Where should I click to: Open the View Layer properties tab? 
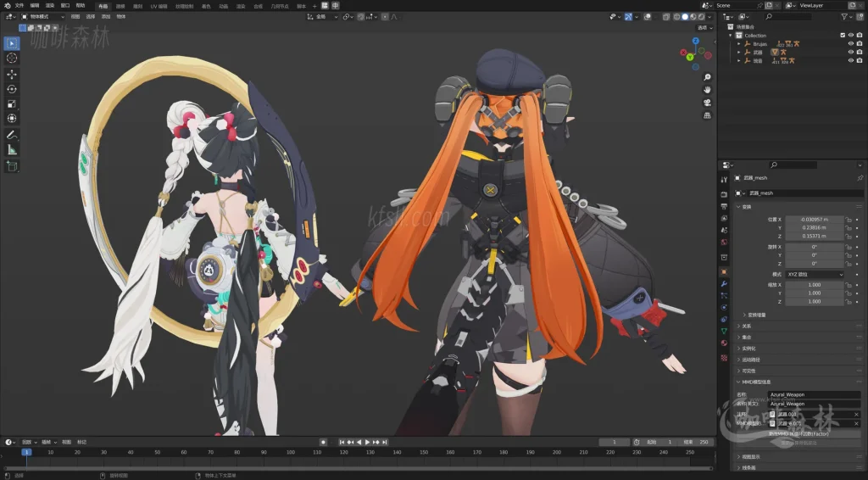coord(724,218)
